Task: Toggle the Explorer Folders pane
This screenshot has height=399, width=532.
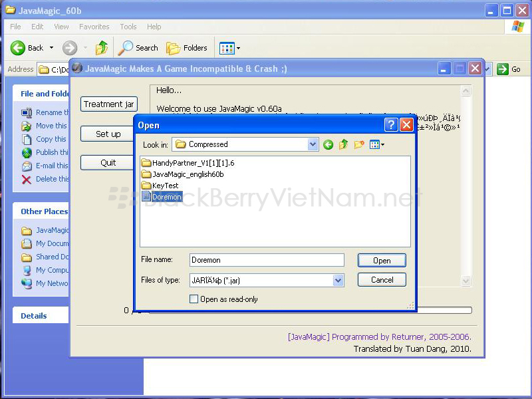Action: pos(187,48)
